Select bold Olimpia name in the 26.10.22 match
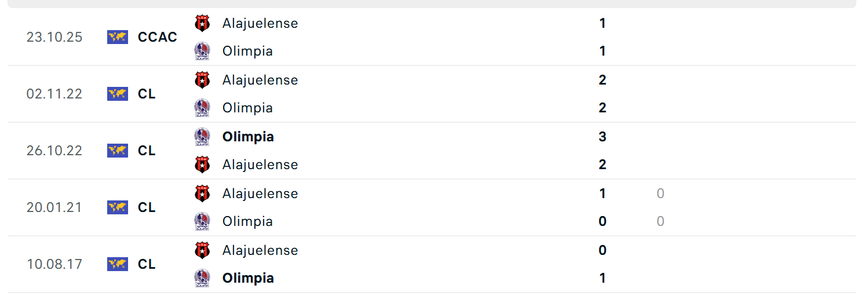This screenshot has height=296, width=868. (x=248, y=137)
